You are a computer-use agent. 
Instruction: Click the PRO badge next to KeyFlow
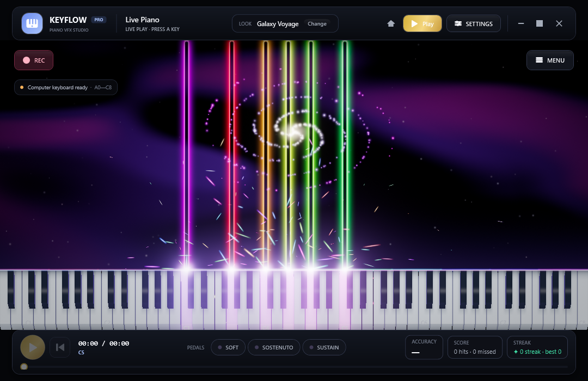coord(99,20)
